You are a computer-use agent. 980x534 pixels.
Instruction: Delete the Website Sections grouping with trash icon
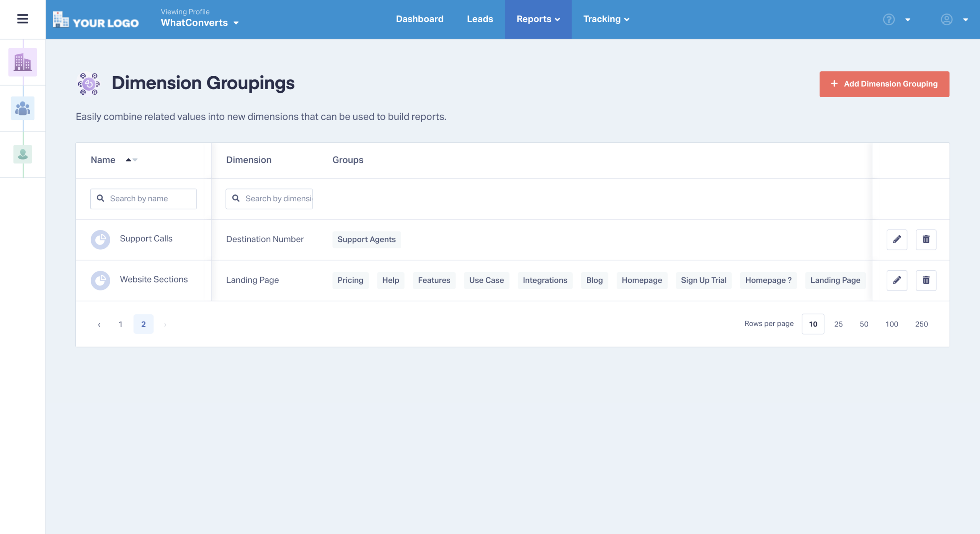coord(926,280)
